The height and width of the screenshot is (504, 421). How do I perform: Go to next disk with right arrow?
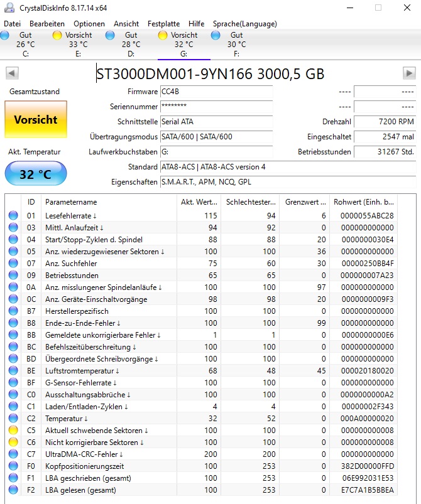[x=409, y=73]
